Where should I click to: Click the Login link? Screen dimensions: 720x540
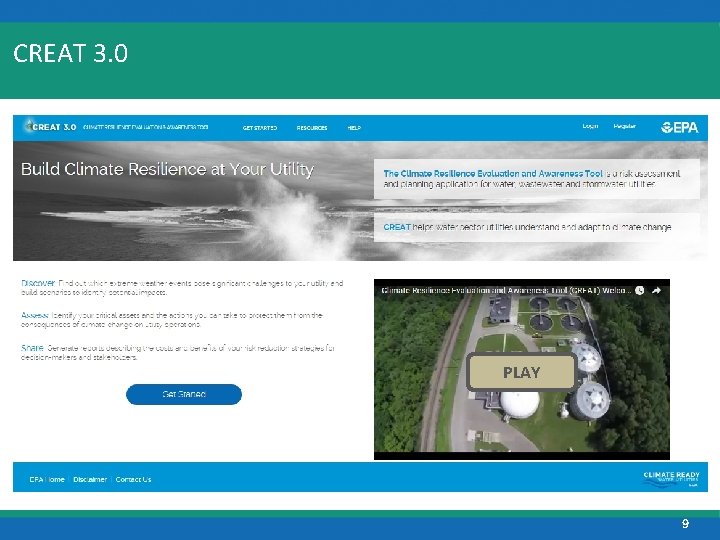[x=590, y=126]
